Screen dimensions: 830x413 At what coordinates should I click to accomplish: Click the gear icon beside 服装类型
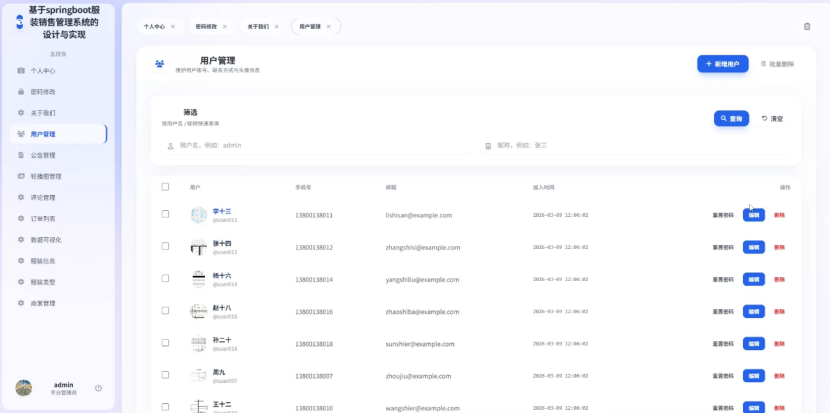click(x=21, y=282)
